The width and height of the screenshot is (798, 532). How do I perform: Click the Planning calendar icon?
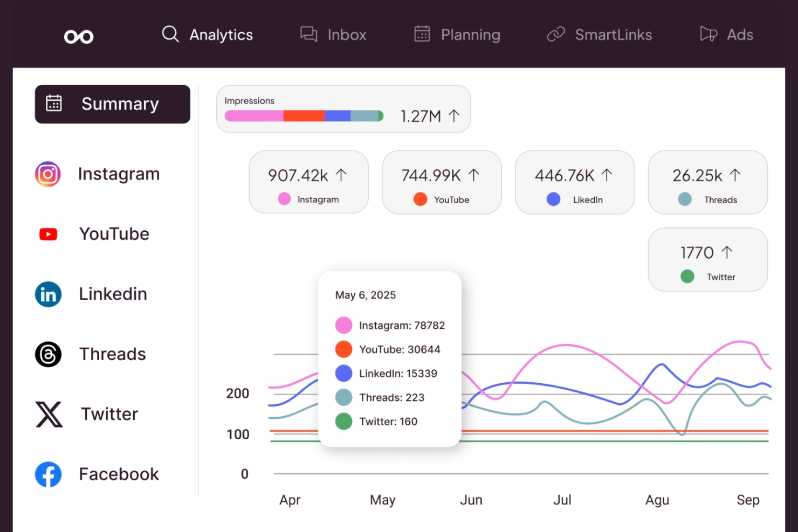pos(422,33)
